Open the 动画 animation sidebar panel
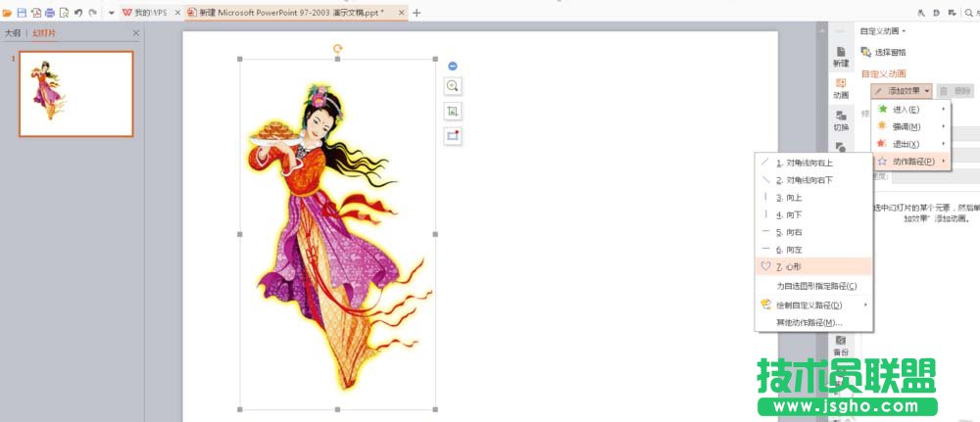This screenshot has height=422, width=980. (x=841, y=87)
